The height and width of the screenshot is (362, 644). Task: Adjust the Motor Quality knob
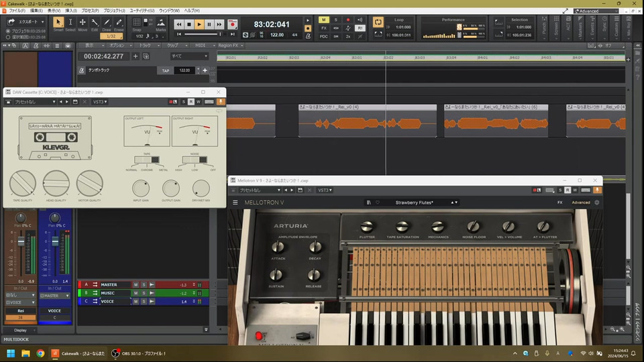(89, 183)
